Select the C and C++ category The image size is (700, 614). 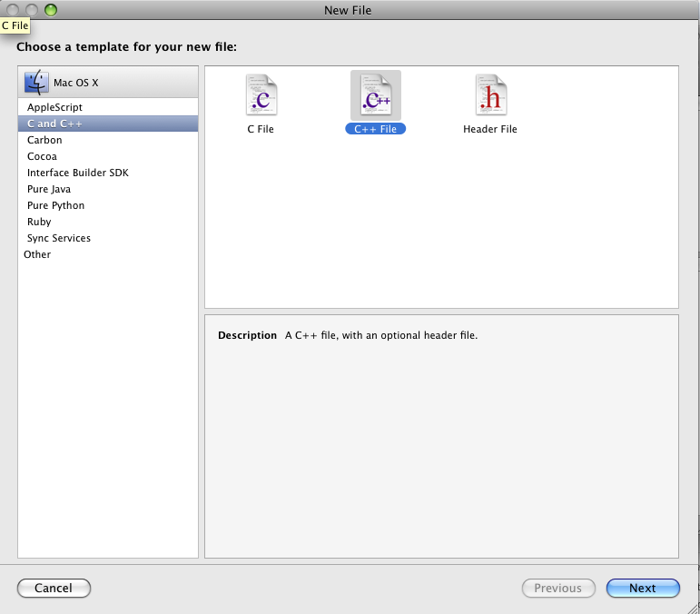pyautogui.click(x=54, y=124)
